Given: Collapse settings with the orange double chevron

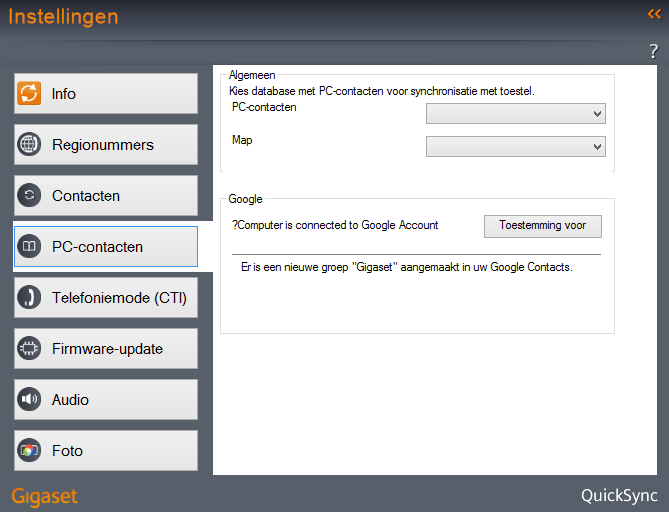Looking at the screenshot, I should pos(654,14).
